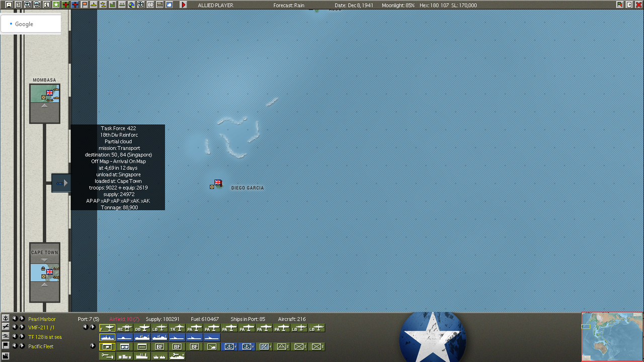Select the anchor base icon in bottom-left column
Viewport: 644px width, 362px height.
pyautogui.click(x=6, y=318)
